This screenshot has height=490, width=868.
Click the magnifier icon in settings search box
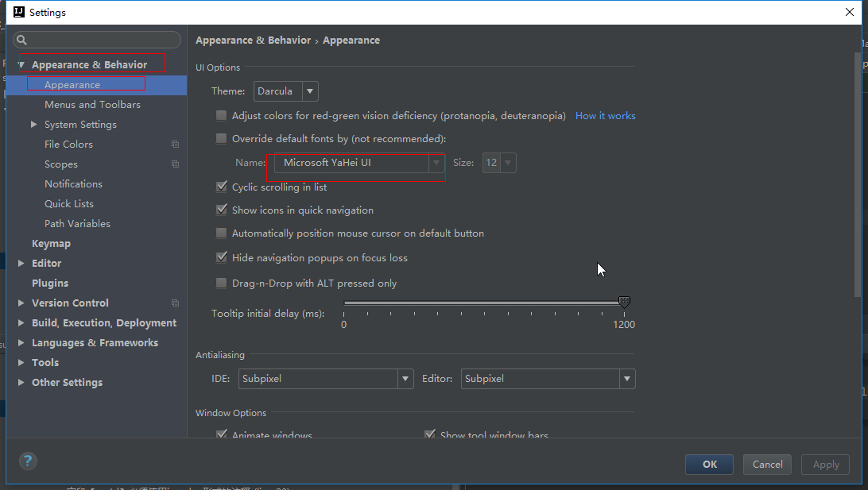coord(23,40)
